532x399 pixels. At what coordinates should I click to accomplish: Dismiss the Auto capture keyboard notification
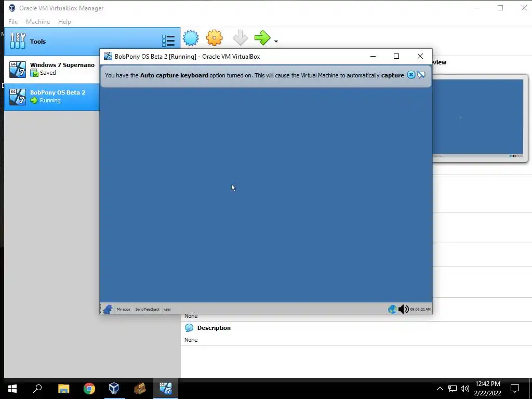click(411, 75)
